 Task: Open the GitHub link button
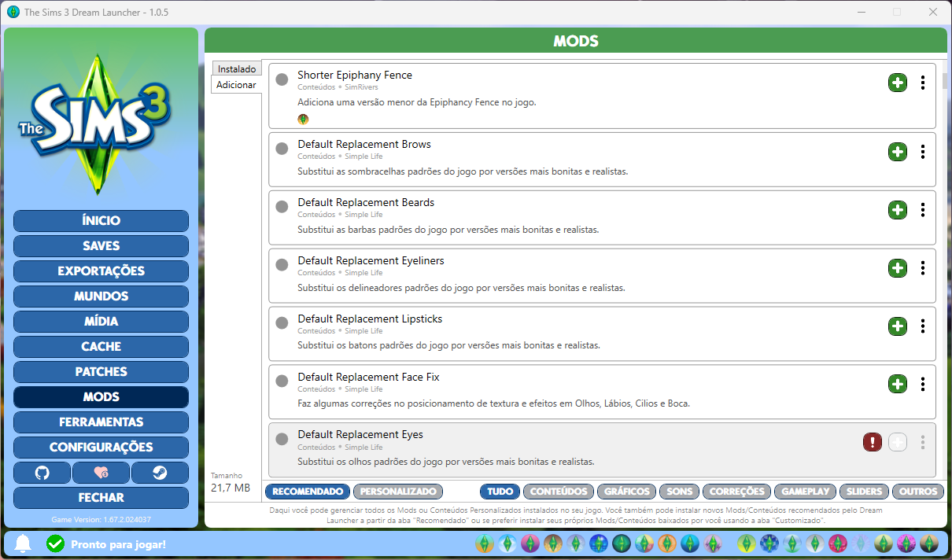[42, 473]
